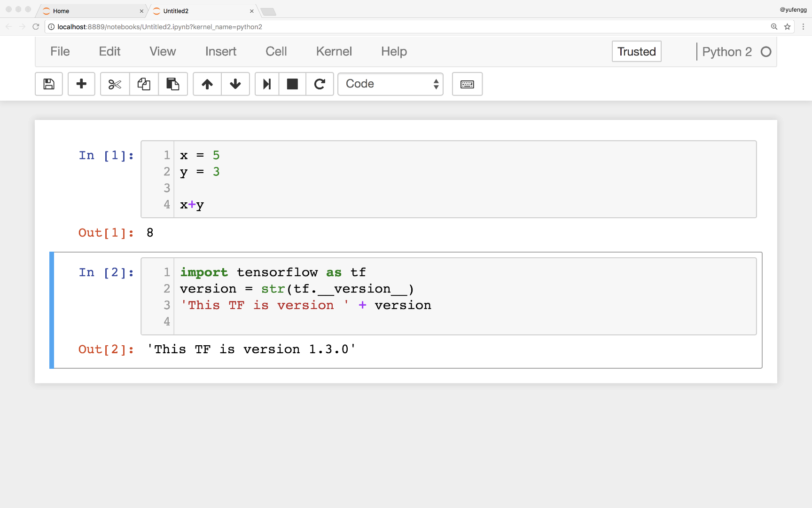Copy the selected cell using copy icon

(x=144, y=84)
